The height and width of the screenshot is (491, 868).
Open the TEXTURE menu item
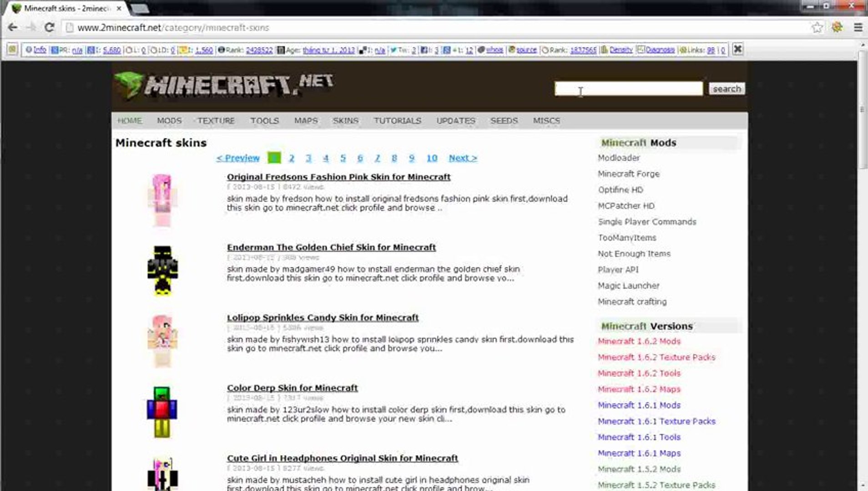216,120
